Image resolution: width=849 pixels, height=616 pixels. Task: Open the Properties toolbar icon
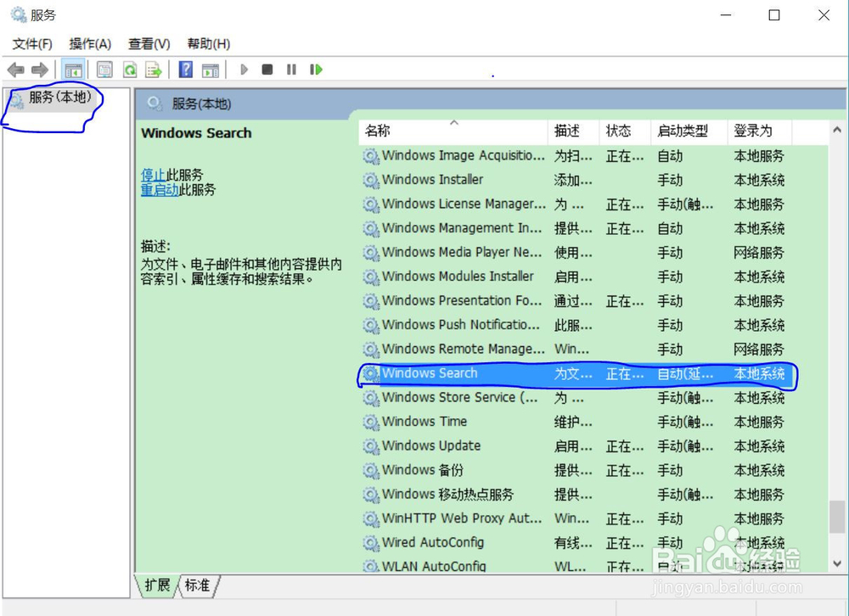click(x=104, y=70)
